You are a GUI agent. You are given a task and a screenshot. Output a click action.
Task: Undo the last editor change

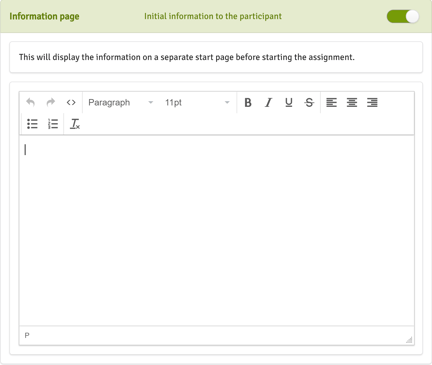[x=31, y=102]
